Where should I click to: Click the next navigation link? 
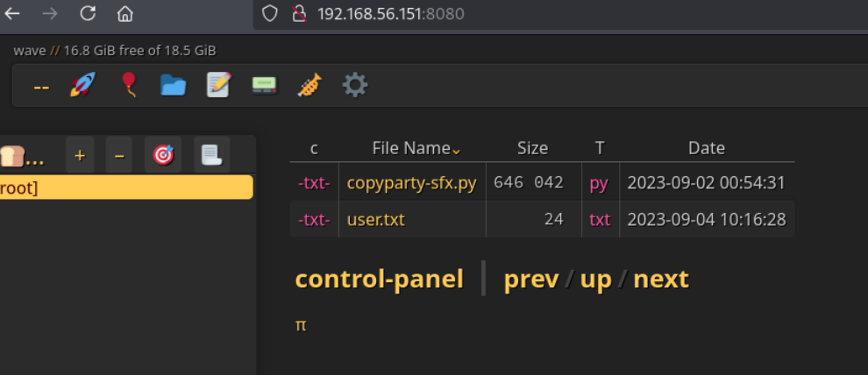tap(661, 279)
